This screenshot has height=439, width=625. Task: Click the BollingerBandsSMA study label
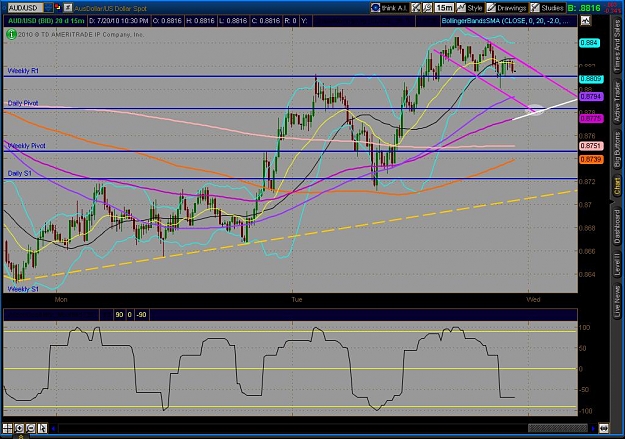coord(505,21)
